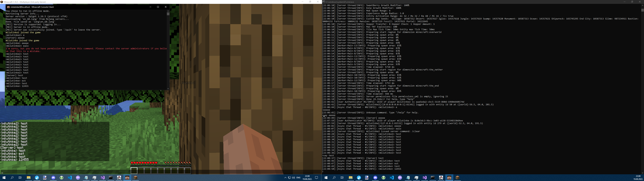This screenshot has width=644, height=181.
Task: Open Visual Studio Code from the taskbar
Action: (x=391, y=178)
